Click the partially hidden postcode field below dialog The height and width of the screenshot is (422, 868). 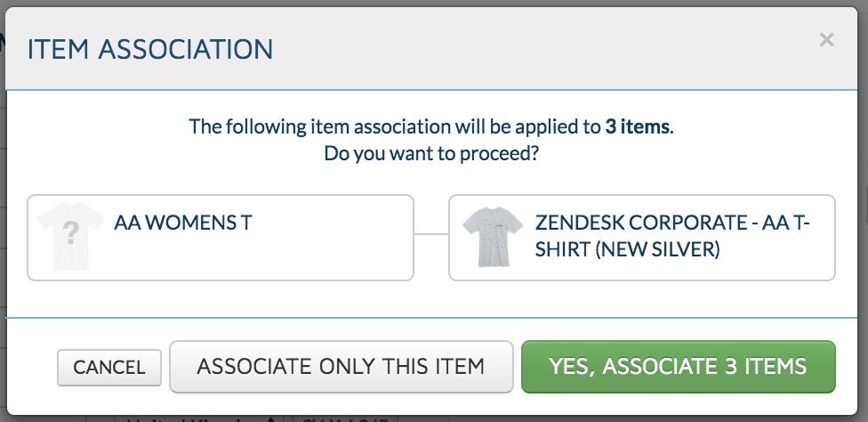pos(344,418)
